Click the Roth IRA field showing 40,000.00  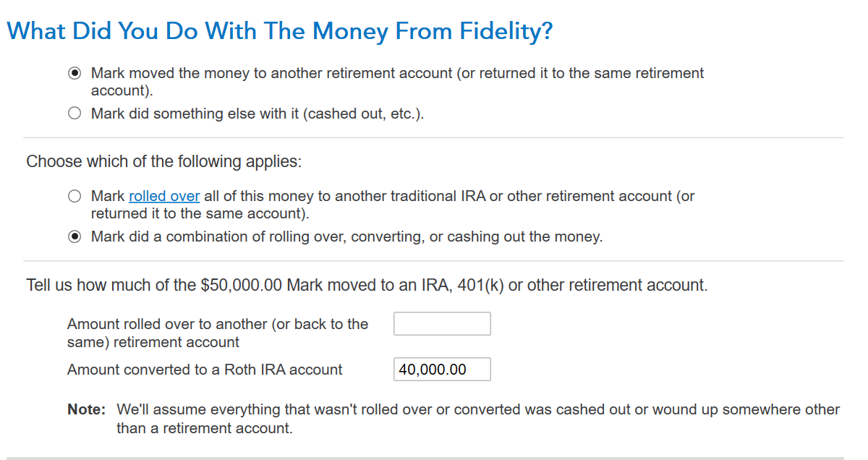(442, 370)
